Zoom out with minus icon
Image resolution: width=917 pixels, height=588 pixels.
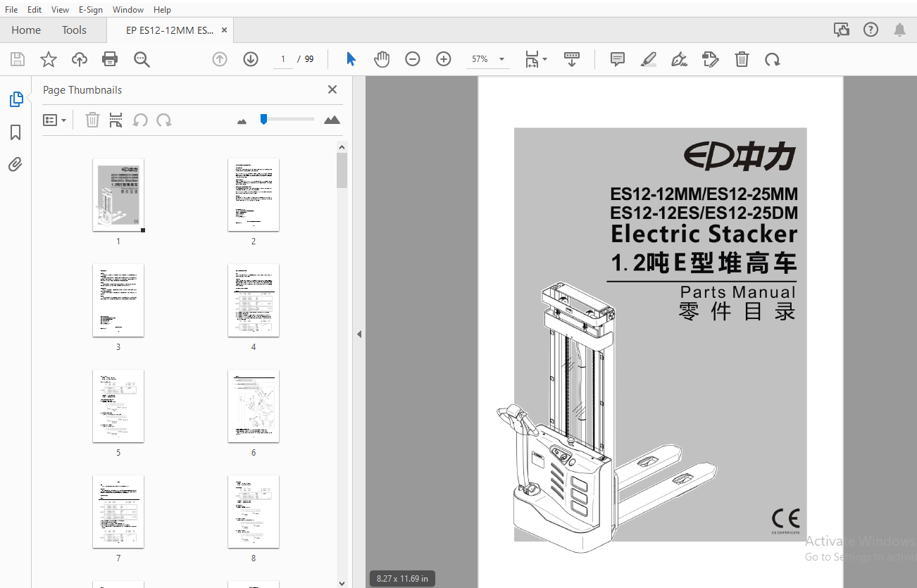[413, 59]
